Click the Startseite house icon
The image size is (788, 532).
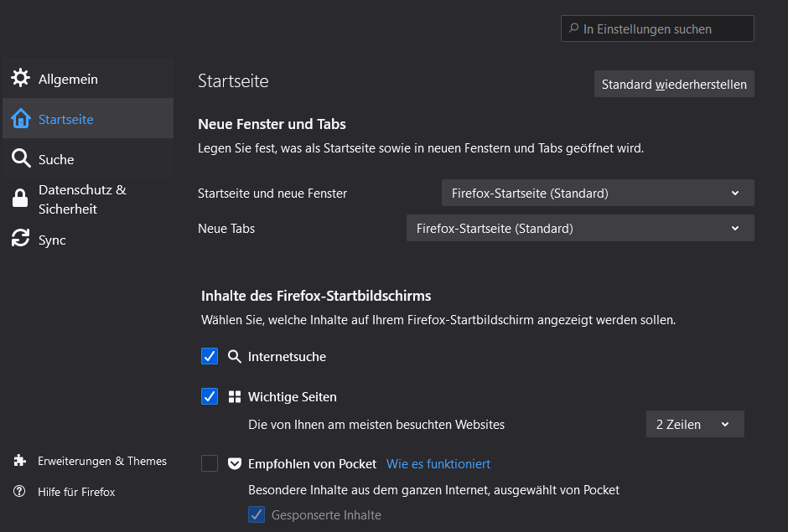(21, 119)
